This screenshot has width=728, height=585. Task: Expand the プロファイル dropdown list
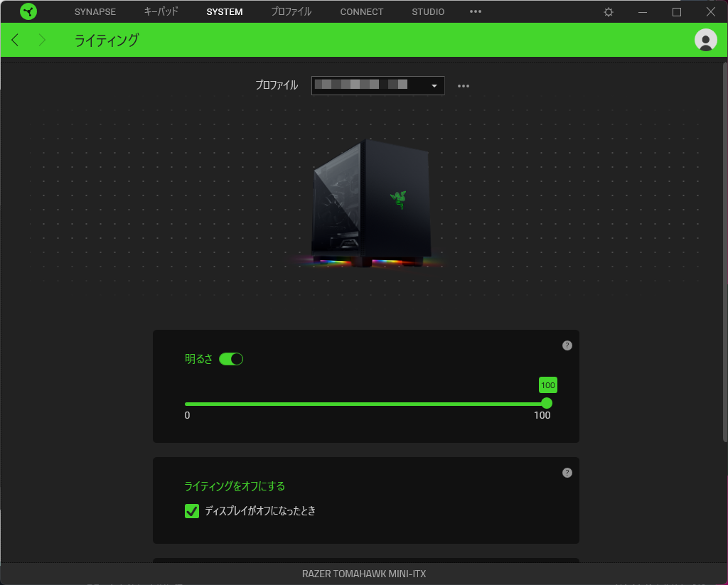[434, 86]
